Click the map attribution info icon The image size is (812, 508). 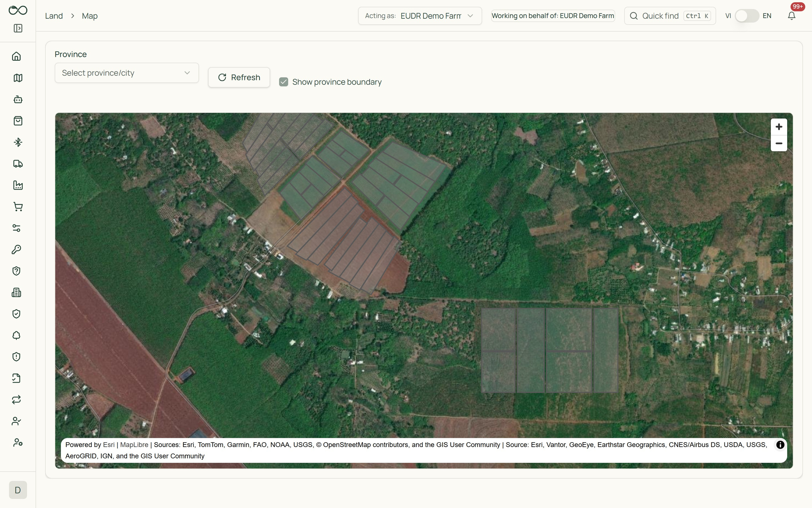780,445
